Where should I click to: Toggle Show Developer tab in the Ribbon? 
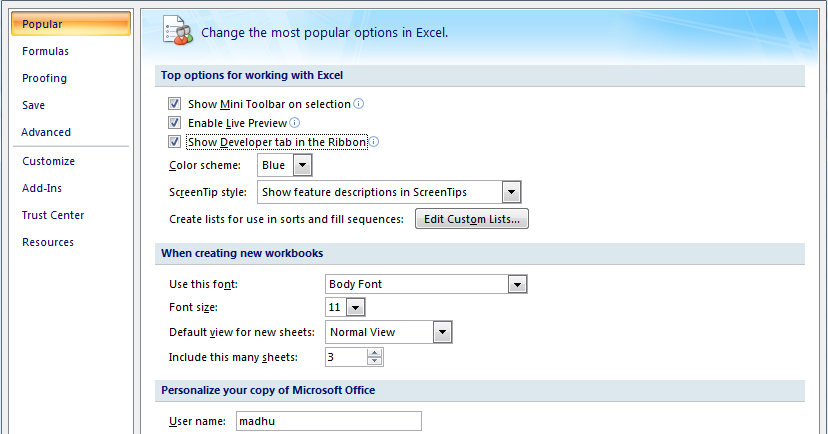(175, 142)
